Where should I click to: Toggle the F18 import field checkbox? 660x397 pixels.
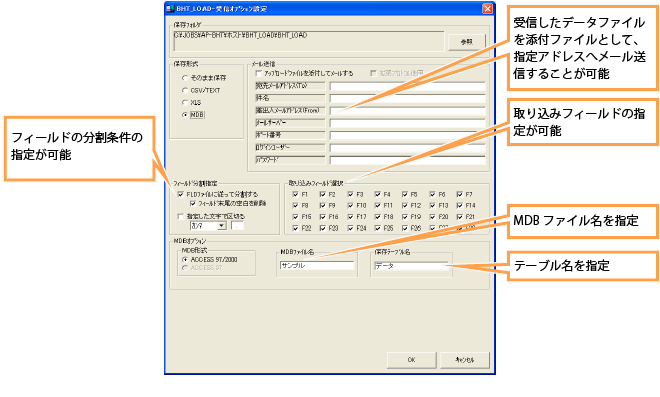378,217
